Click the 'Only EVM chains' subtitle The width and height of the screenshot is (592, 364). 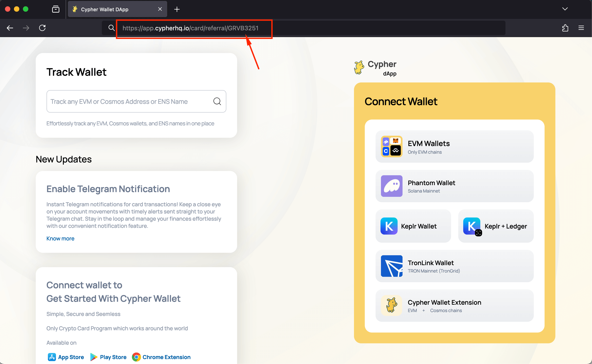[x=425, y=152]
